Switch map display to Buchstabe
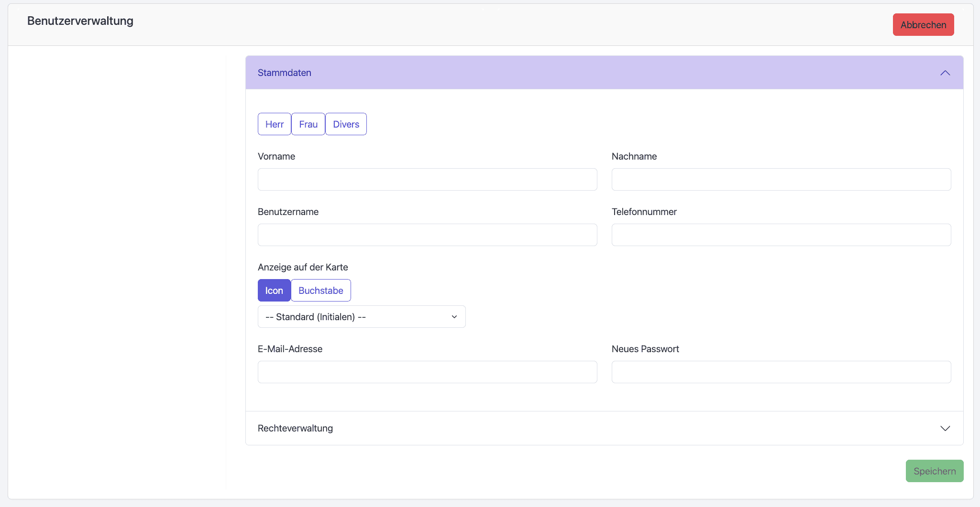The width and height of the screenshot is (980, 507). [320, 291]
